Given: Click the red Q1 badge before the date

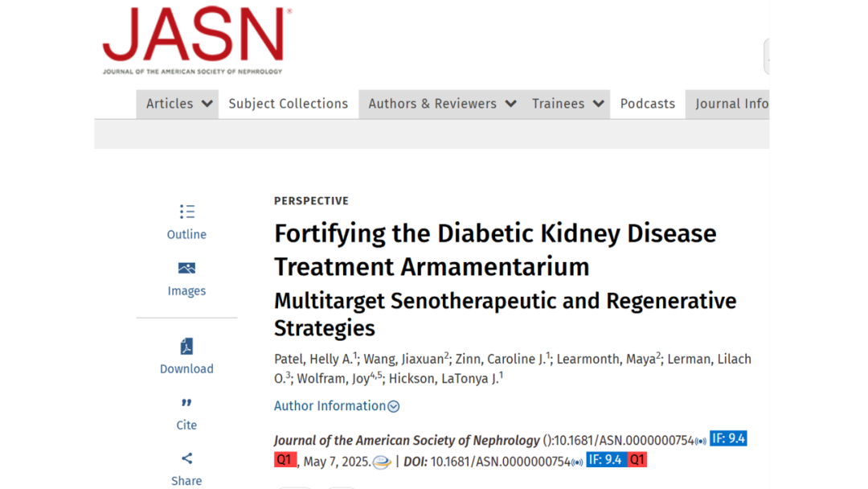Looking at the screenshot, I should point(285,460).
